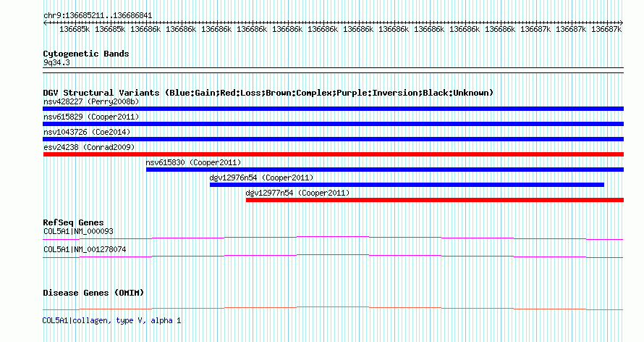
Task: Click the nsv615830 (Cooper2011) label
Action: 193,162
